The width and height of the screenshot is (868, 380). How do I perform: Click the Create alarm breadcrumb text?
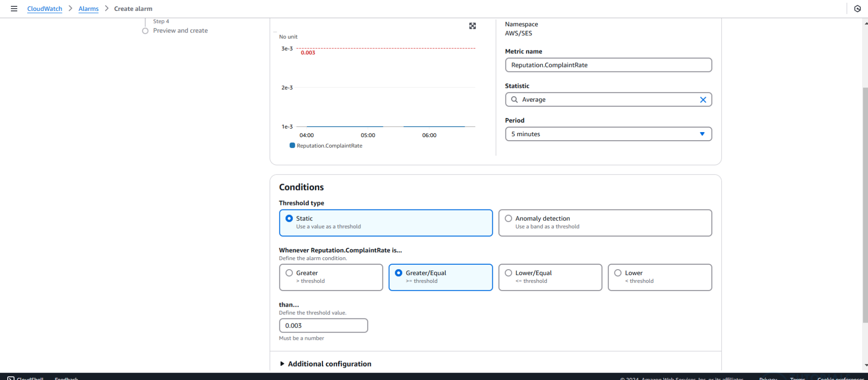[x=133, y=9]
